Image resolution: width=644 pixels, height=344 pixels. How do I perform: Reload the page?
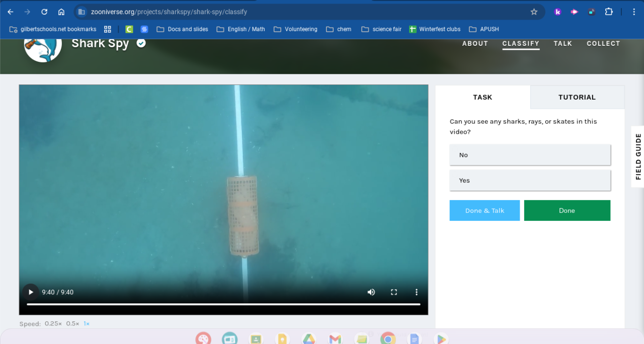[44, 12]
